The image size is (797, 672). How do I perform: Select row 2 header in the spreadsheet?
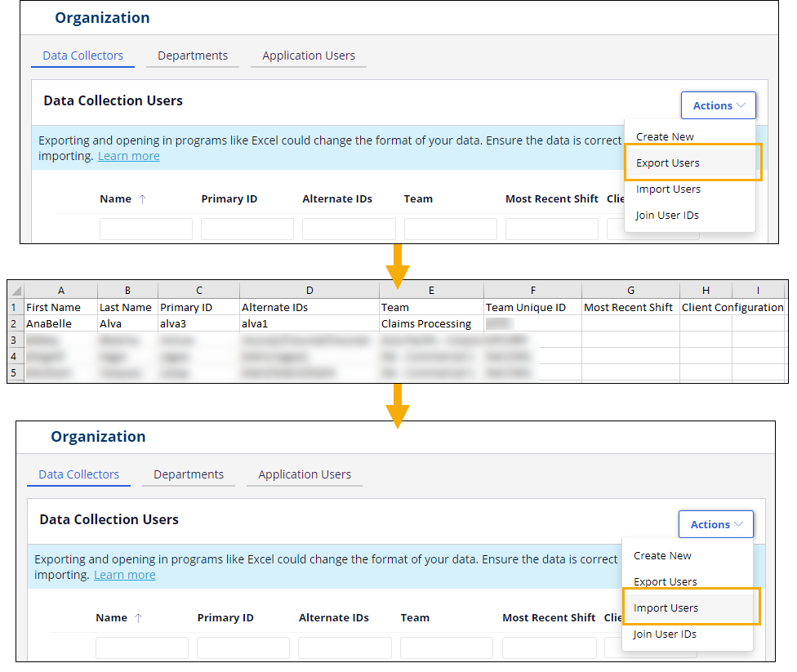tap(15, 323)
